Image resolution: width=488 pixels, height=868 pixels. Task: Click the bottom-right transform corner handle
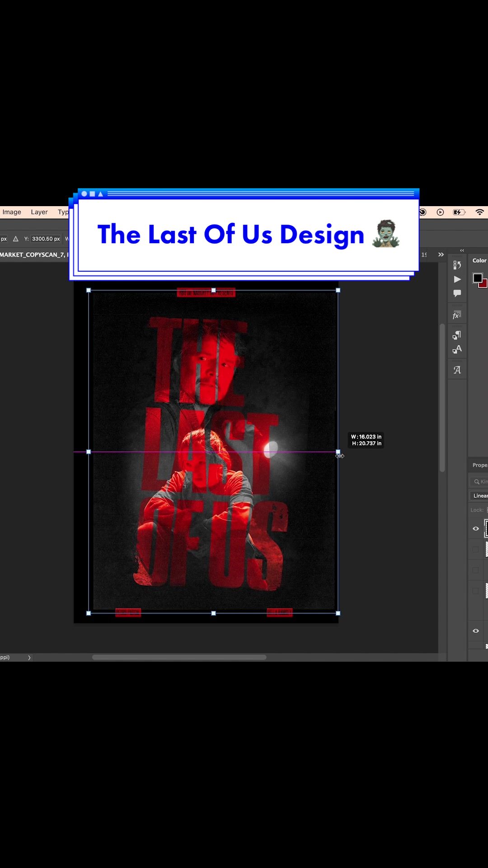pos(338,613)
